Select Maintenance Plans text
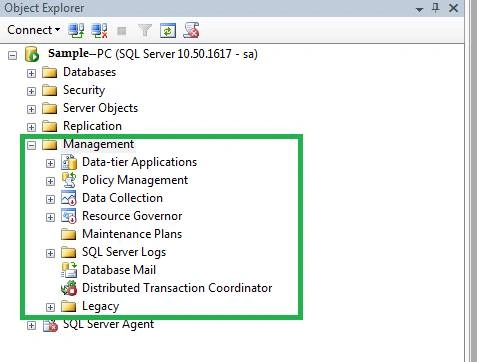The height and width of the screenshot is (362, 477). point(132,234)
